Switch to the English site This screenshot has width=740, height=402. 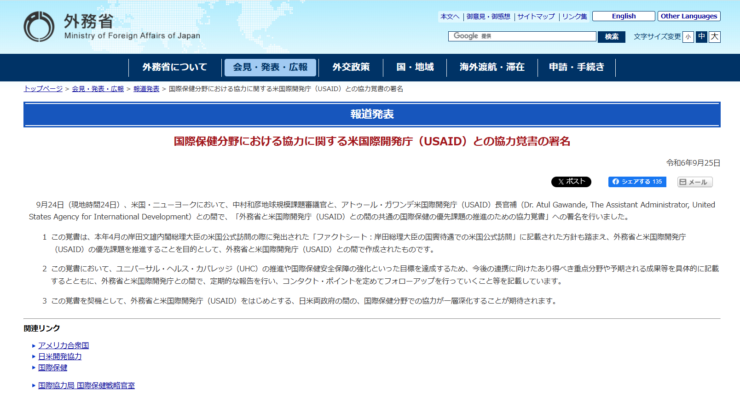tap(623, 16)
